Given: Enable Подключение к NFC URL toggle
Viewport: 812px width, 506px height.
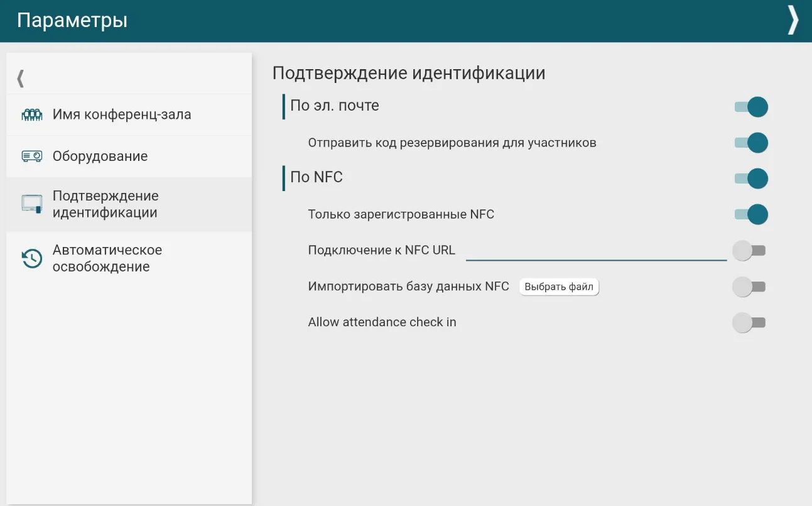Looking at the screenshot, I should 749,251.
